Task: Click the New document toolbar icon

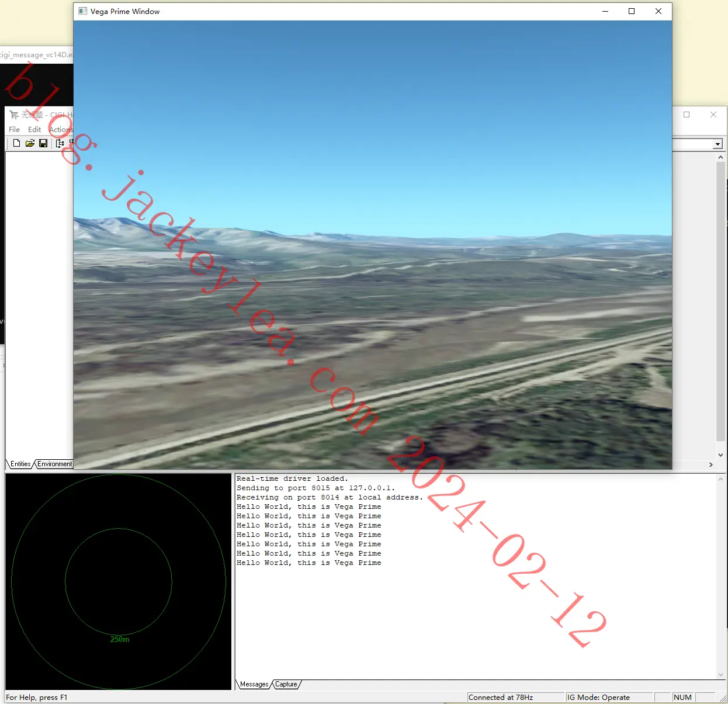Action: coord(16,143)
